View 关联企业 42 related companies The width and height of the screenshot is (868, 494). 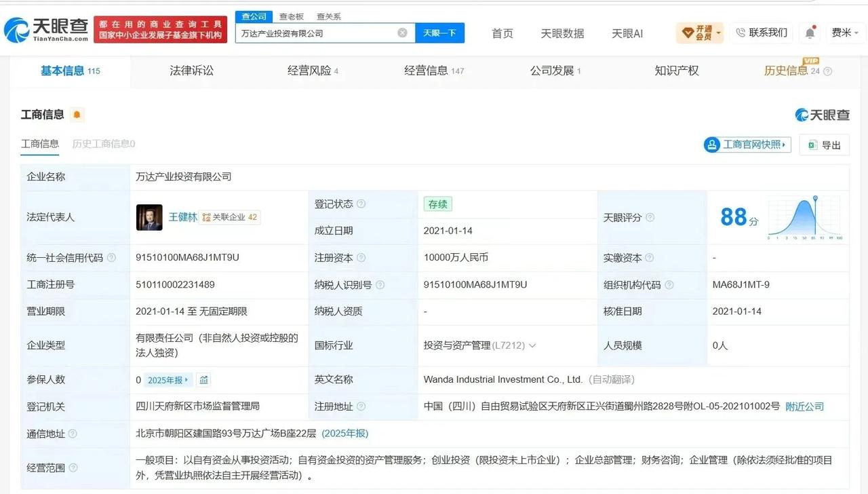pyautogui.click(x=230, y=217)
